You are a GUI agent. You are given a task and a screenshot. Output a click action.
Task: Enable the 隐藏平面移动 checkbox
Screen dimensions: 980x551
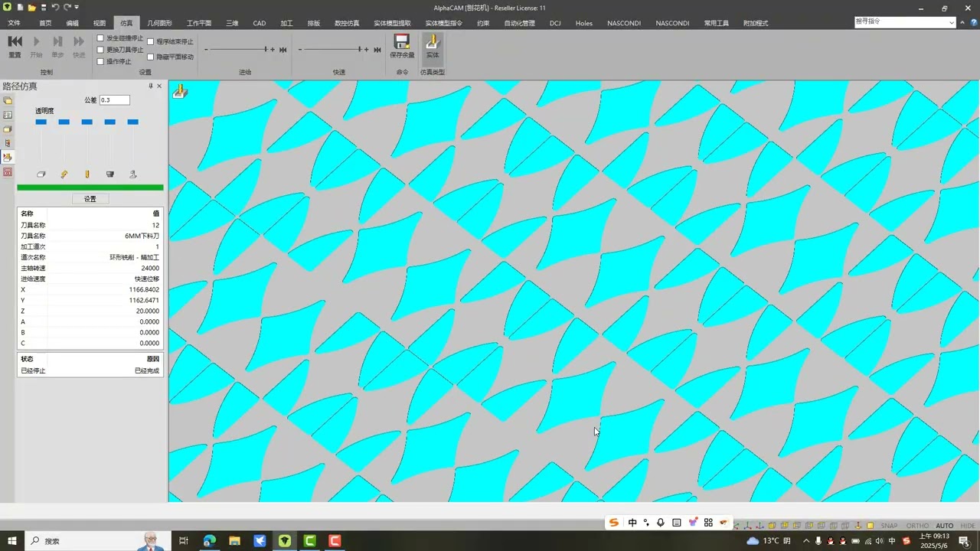(x=150, y=57)
